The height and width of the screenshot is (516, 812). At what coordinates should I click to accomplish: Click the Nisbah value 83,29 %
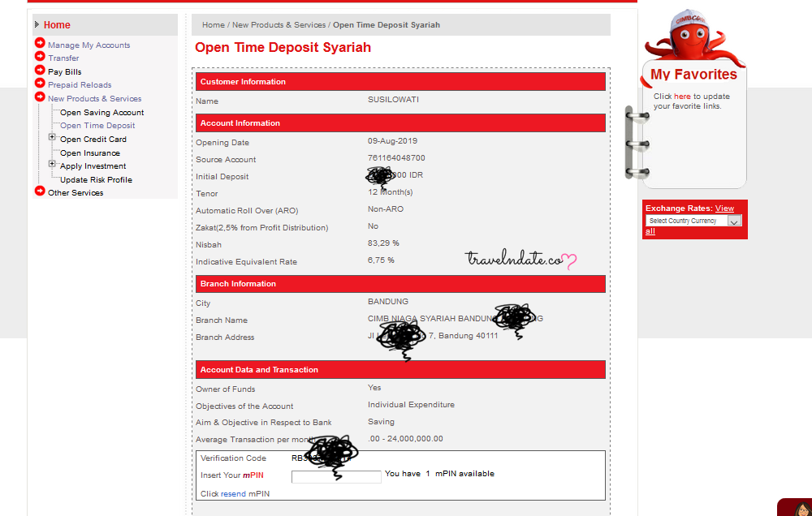pyautogui.click(x=383, y=243)
